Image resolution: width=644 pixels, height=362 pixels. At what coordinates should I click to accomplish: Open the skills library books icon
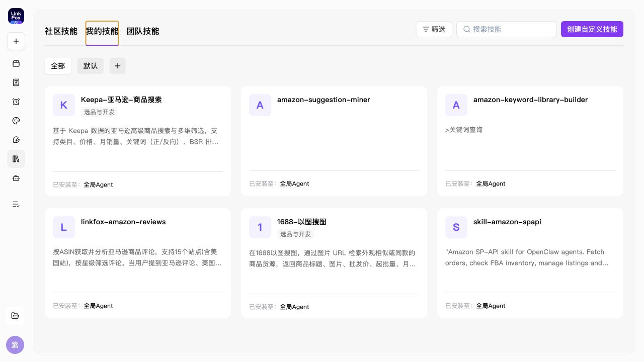tap(16, 159)
